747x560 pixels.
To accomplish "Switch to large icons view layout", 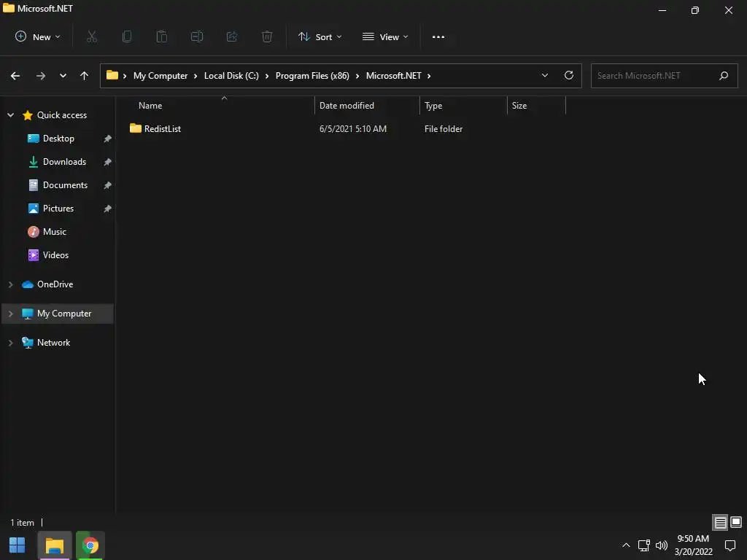I will pyautogui.click(x=736, y=522).
